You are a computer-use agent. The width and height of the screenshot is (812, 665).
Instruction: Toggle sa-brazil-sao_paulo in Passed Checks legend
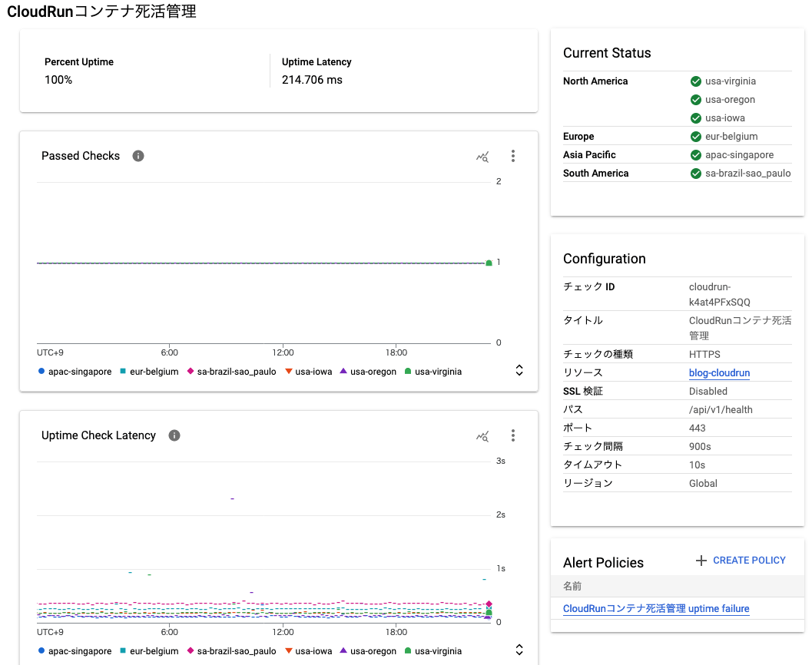231,372
